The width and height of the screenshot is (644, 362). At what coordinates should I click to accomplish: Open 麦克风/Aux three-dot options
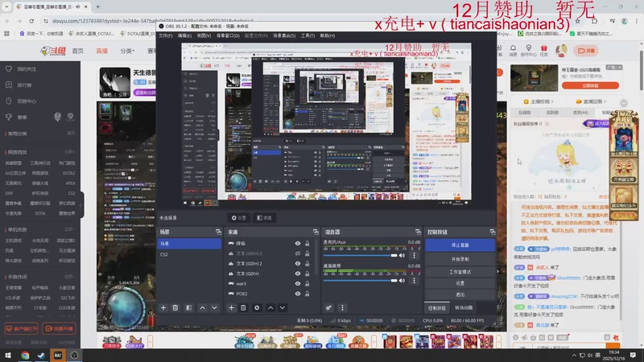[414, 255]
